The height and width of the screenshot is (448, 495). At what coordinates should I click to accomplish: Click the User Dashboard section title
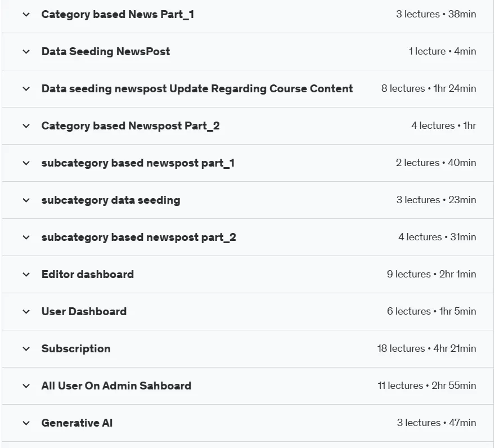tap(84, 311)
